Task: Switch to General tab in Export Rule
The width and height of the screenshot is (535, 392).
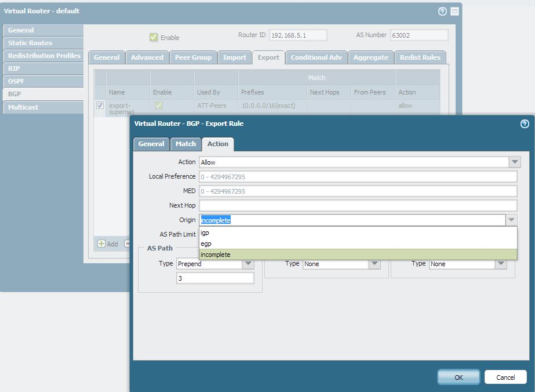Action: [151, 144]
